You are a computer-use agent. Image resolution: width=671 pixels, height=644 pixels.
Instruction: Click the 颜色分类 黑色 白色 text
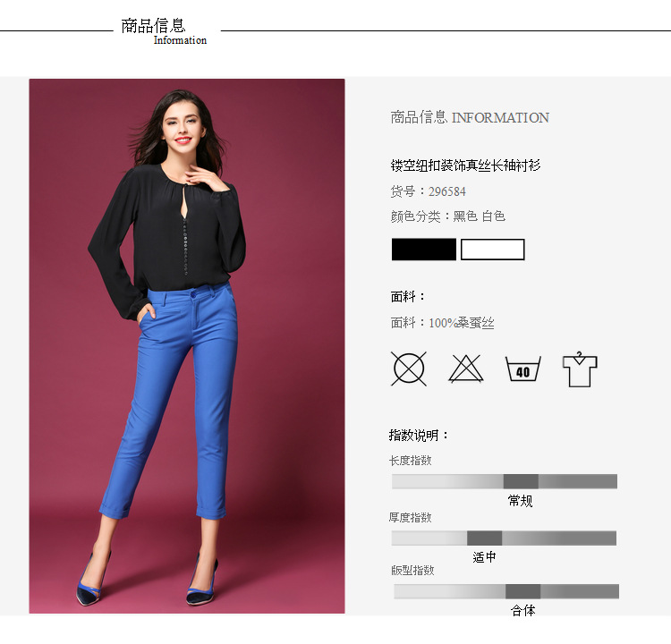click(448, 216)
